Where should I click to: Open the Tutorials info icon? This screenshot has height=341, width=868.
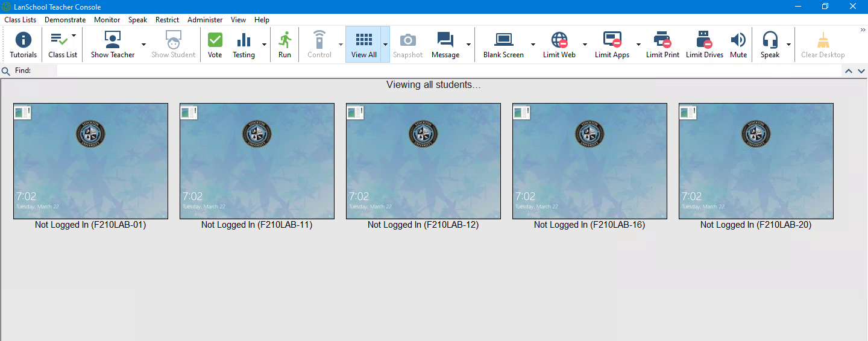coord(23,45)
